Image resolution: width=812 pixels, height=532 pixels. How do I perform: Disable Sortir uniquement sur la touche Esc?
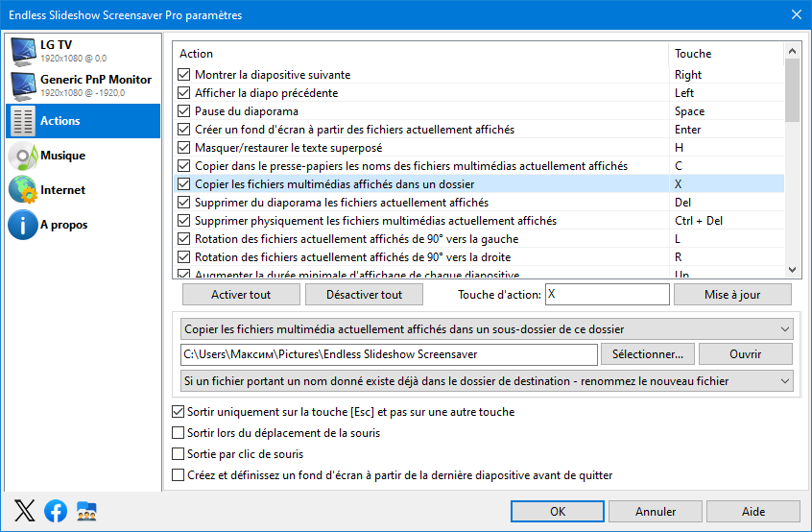(x=178, y=412)
